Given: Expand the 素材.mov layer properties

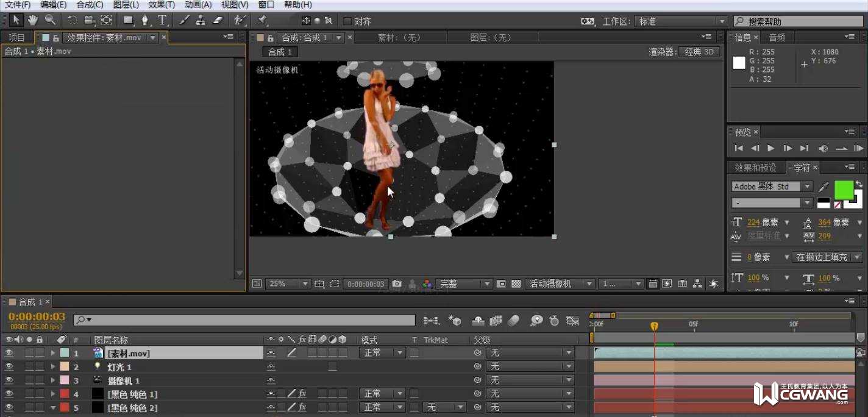Looking at the screenshot, I should 52,353.
